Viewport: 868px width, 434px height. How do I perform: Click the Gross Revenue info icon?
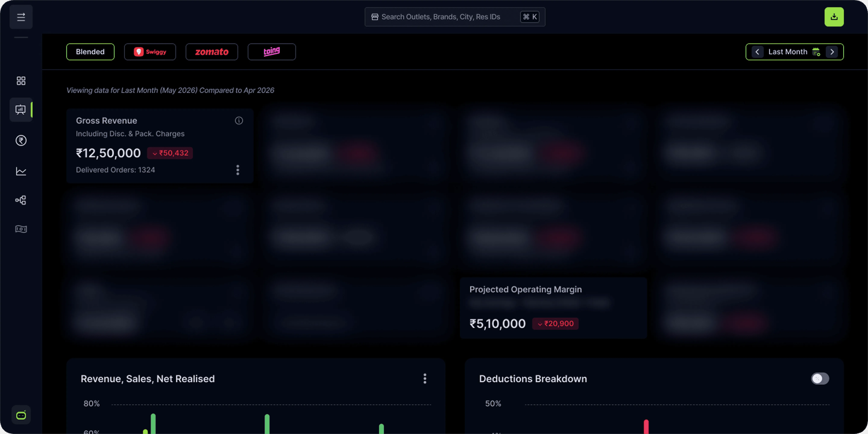click(x=239, y=121)
